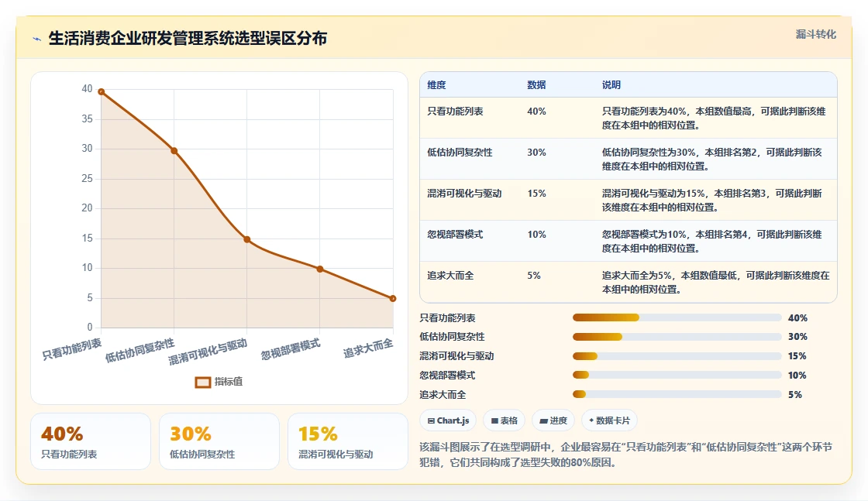Select the 数据卡片 chip
The image size is (868, 501).
pos(609,420)
